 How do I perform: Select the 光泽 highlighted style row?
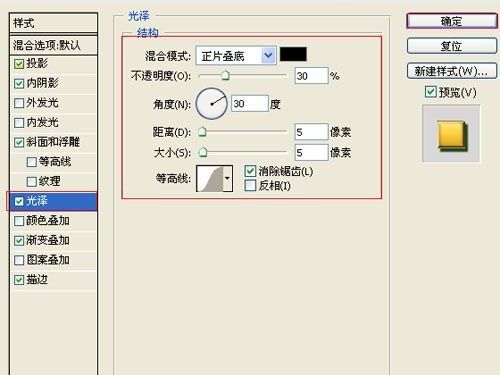tap(53, 201)
